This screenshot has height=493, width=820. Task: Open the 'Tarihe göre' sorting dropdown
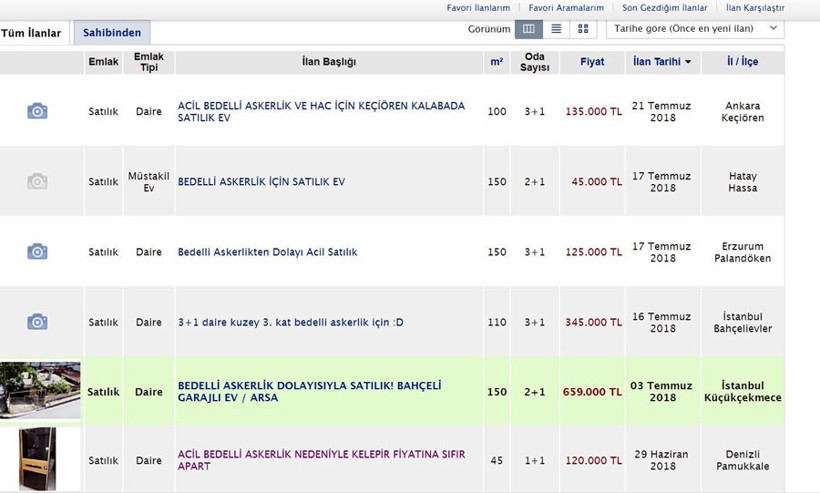point(695,29)
